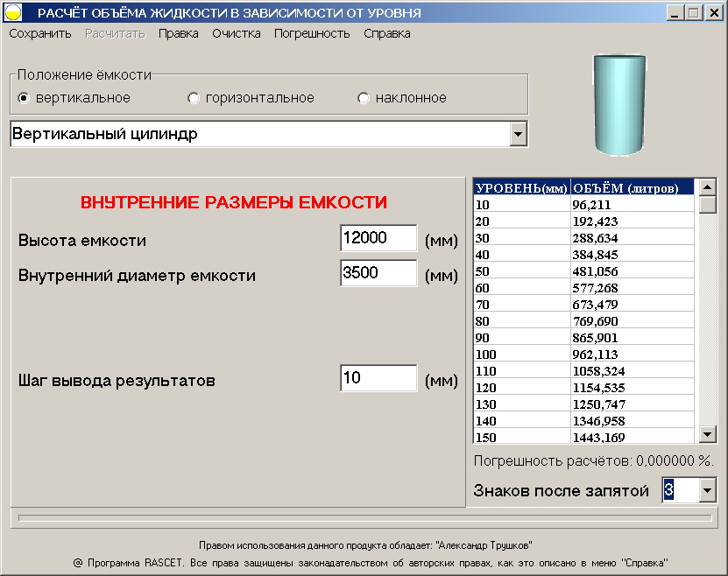
Task: Click the Высота емкости input field
Action: (x=378, y=237)
